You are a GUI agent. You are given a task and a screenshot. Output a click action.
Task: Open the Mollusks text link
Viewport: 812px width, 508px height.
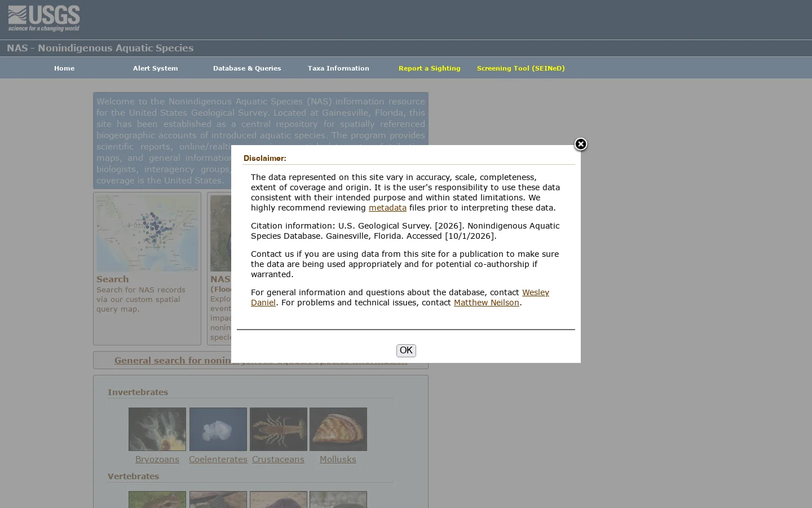pos(338,459)
